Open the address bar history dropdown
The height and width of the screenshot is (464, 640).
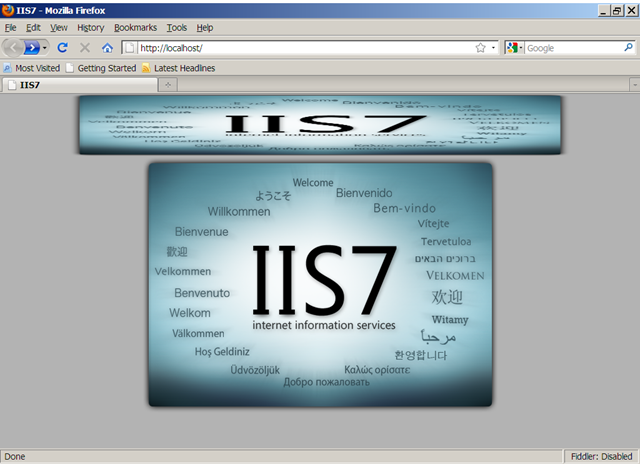pyautogui.click(x=493, y=48)
